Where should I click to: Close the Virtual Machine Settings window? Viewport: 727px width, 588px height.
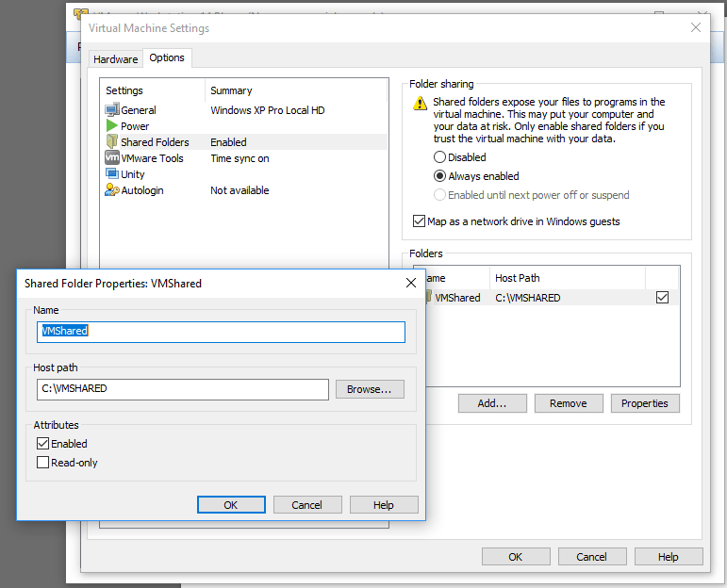click(696, 28)
